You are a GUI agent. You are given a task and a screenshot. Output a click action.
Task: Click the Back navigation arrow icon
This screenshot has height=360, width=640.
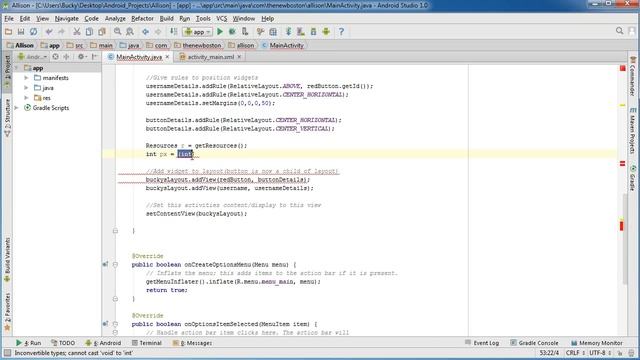pyautogui.click(x=145, y=31)
